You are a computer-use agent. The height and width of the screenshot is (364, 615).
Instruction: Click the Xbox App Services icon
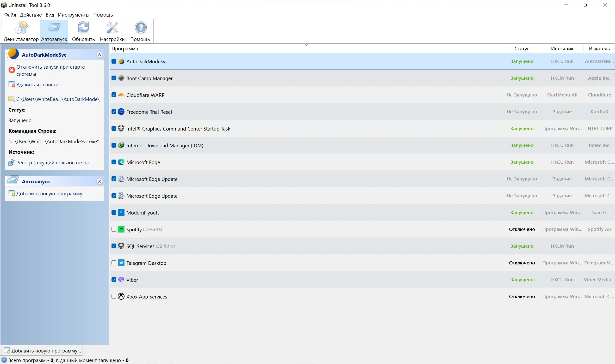121,296
